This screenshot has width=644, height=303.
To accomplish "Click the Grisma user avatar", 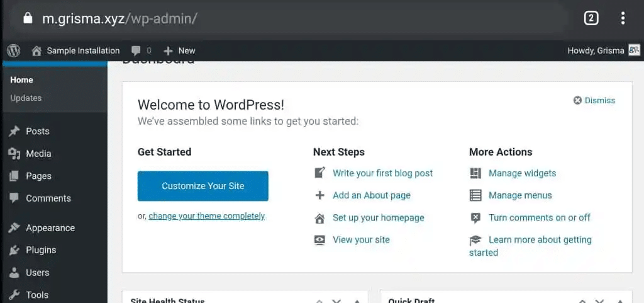I will [634, 50].
